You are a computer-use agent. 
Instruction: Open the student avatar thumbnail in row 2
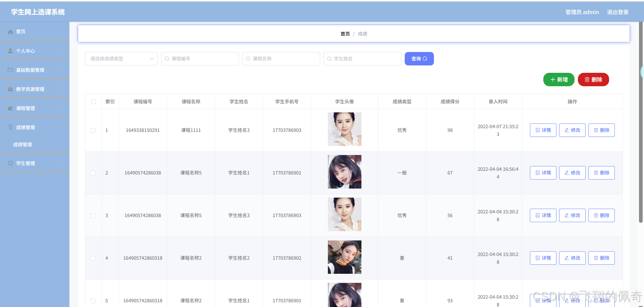(x=345, y=172)
